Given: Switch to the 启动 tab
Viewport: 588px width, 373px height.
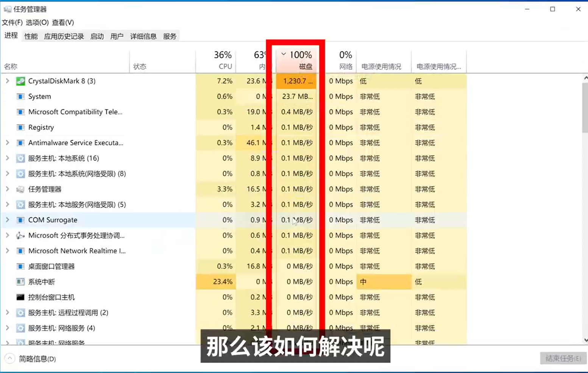Looking at the screenshot, I should (x=97, y=36).
